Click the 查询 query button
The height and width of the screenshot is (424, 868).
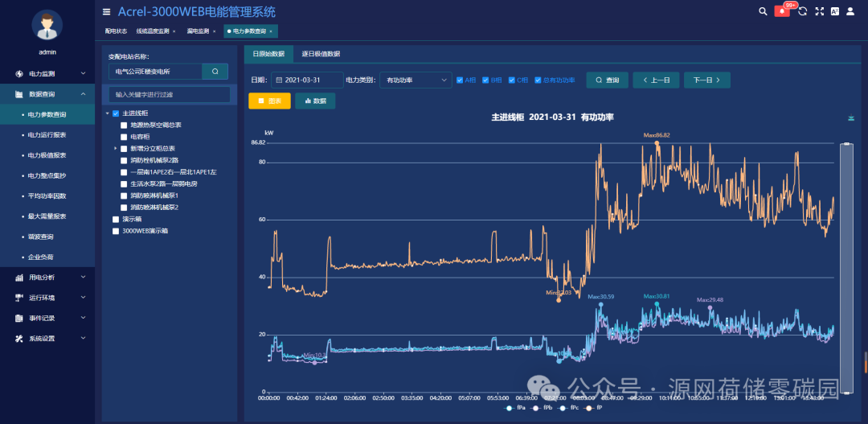(608, 80)
